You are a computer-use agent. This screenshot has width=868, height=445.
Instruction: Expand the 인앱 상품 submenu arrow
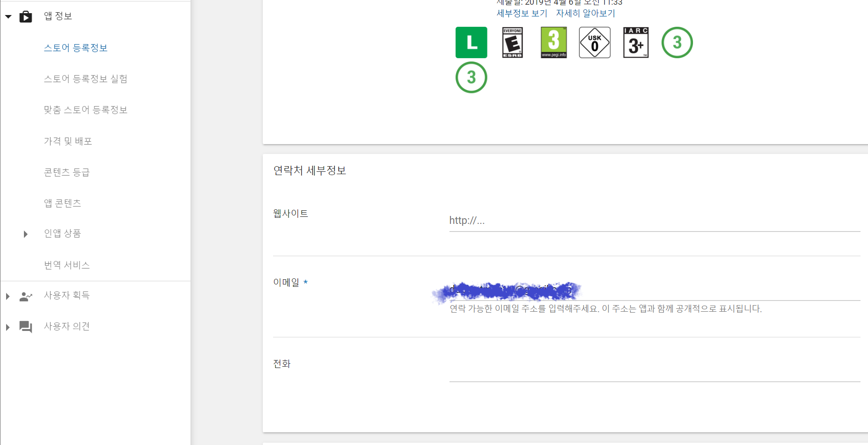click(x=25, y=234)
